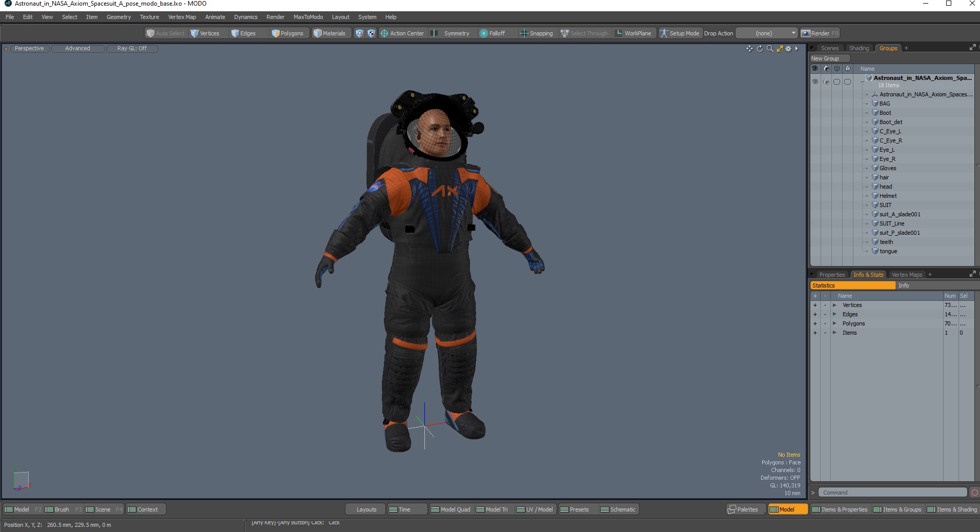This screenshot has width=980, height=532.
Task: Click the record button beside Command field
Action: [974, 493]
